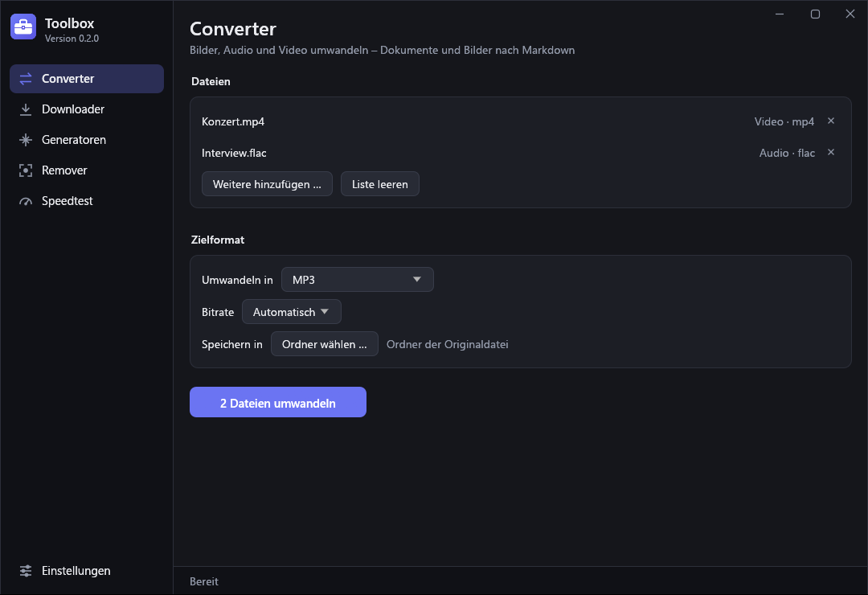
Task: Click the arrow of the MP3 dropdown
Action: tap(417, 280)
